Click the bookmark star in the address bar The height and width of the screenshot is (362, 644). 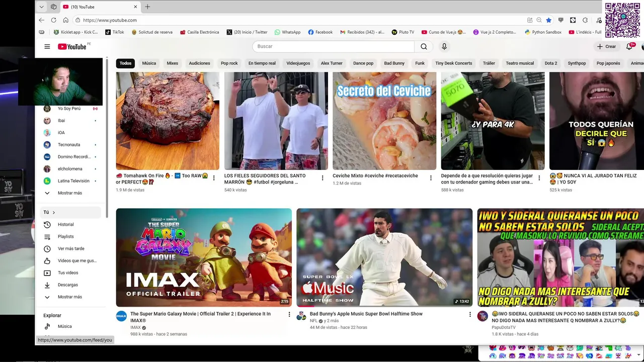(548, 20)
